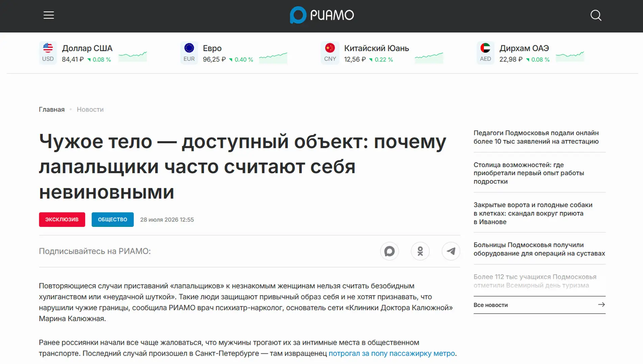Click the Эксклюзив tag
The image size is (643, 364).
tap(62, 219)
